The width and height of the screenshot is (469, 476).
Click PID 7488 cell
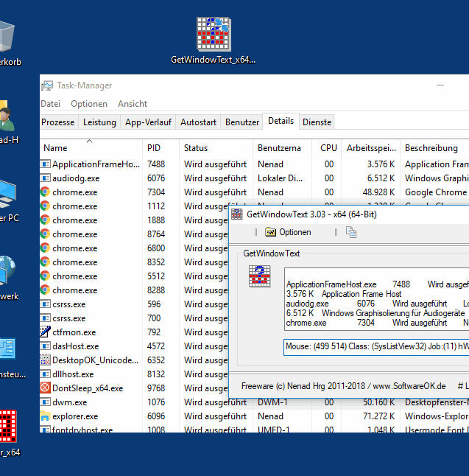(156, 164)
